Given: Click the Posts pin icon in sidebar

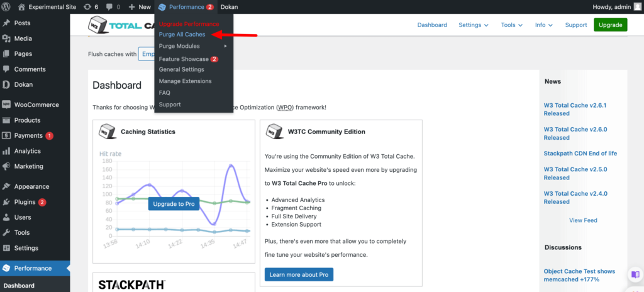Looking at the screenshot, I should (6, 23).
